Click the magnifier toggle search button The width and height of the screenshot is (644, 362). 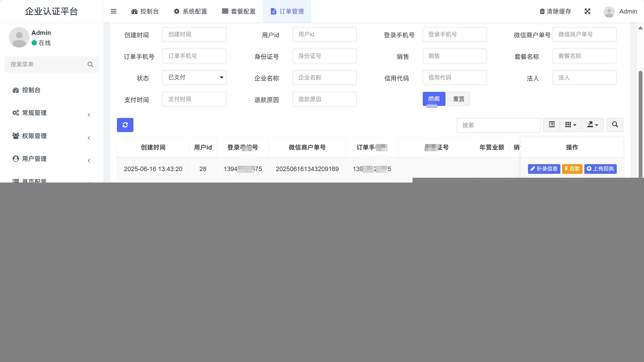tap(615, 125)
